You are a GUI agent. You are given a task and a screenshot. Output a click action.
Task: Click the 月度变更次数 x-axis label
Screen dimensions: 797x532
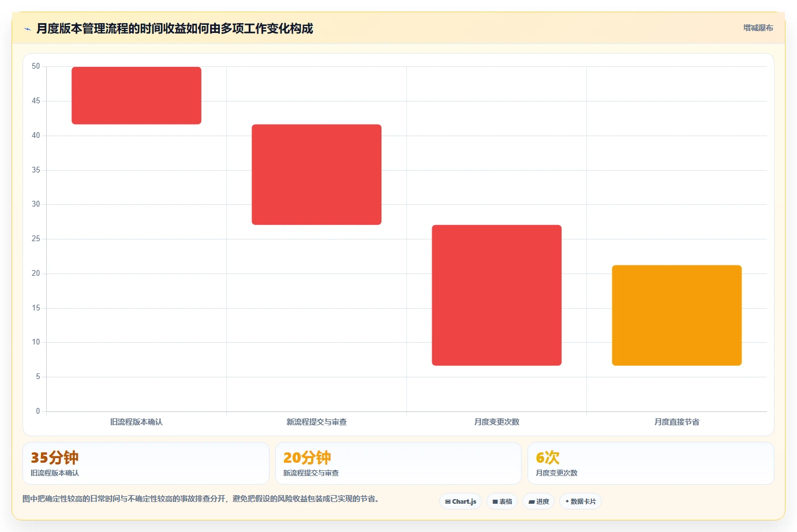point(496,422)
